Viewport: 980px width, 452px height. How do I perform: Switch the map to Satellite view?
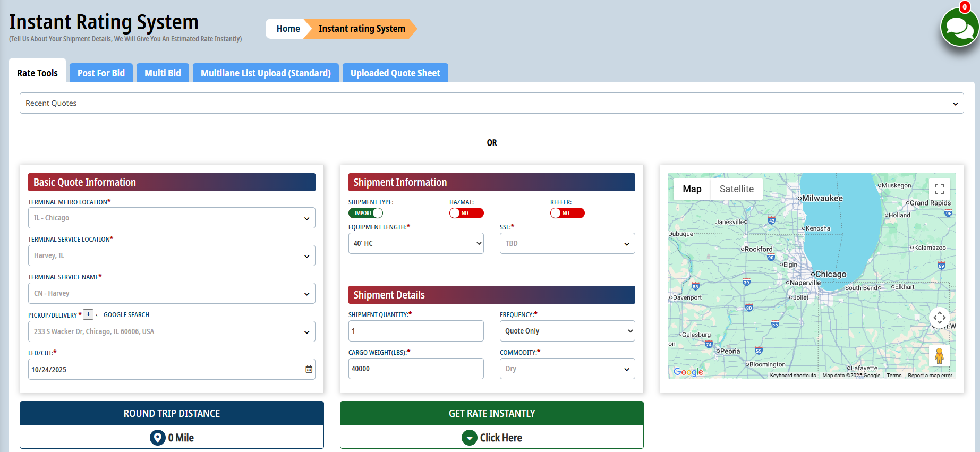[736, 189]
